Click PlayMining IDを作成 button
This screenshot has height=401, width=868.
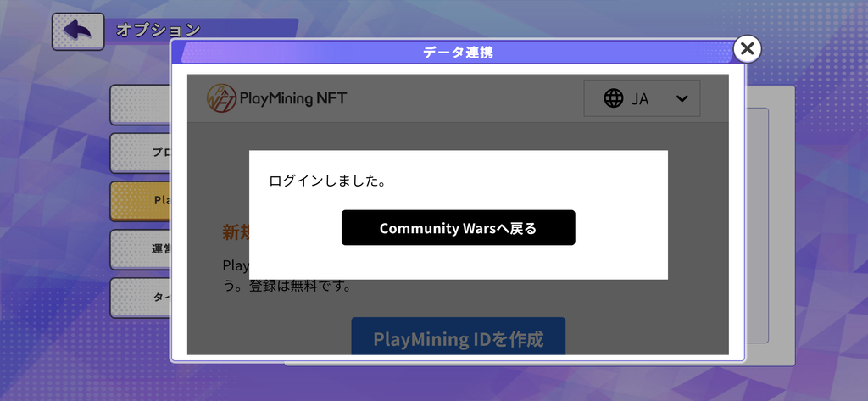459,337
